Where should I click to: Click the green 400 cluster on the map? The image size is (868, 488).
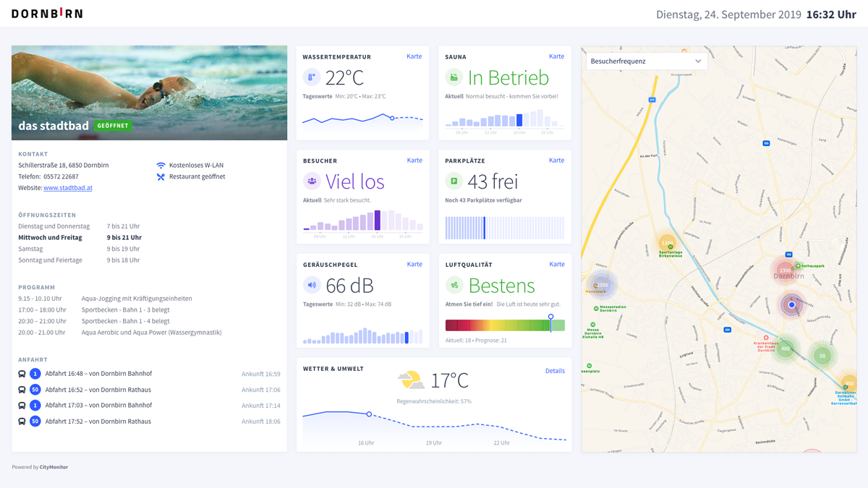coord(785,348)
